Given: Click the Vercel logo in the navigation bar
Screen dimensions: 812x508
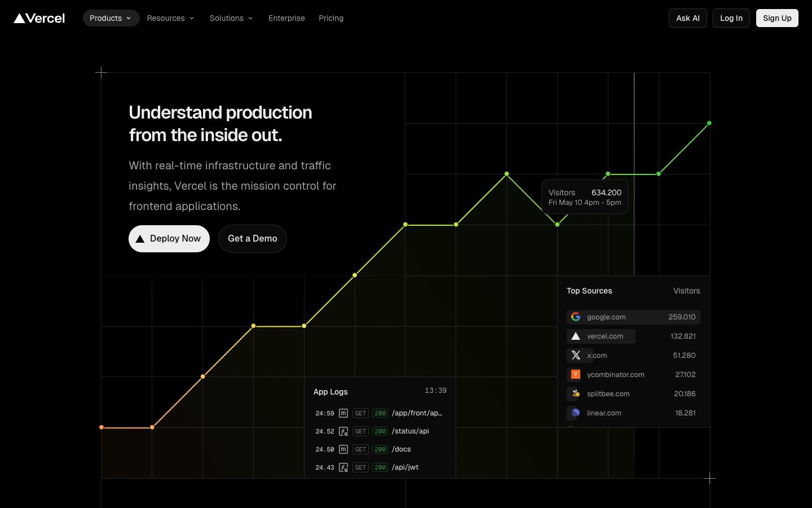Looking at the screenshot, I should coord(38,17).
